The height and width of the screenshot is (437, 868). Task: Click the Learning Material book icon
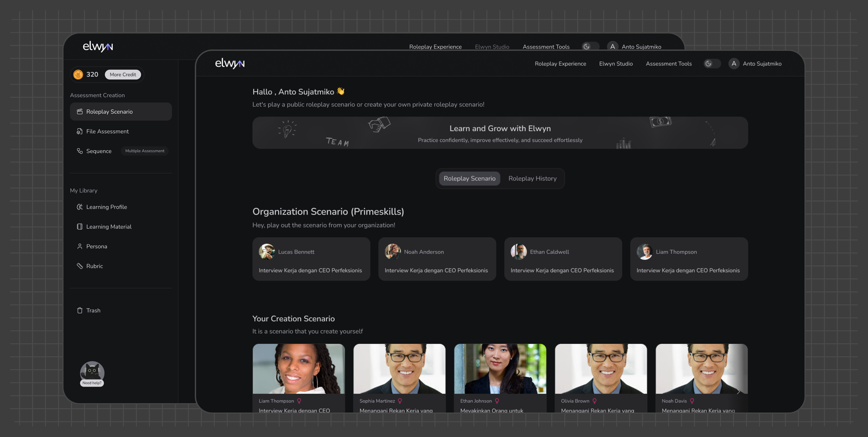[x=80, y=226]
